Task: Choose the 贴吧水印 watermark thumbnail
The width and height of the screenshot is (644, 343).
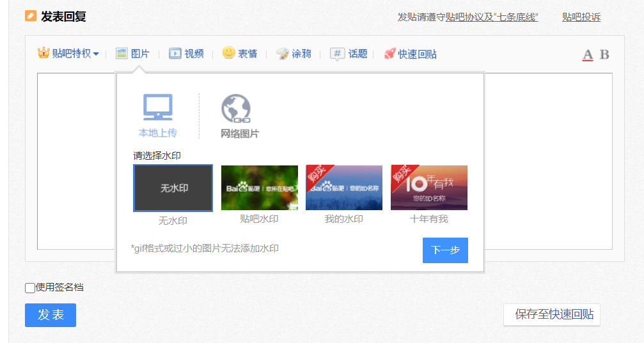Action: 259,188
